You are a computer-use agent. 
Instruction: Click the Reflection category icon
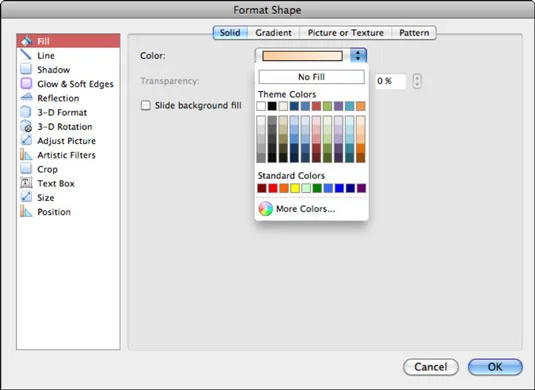[x=26, y=98]
